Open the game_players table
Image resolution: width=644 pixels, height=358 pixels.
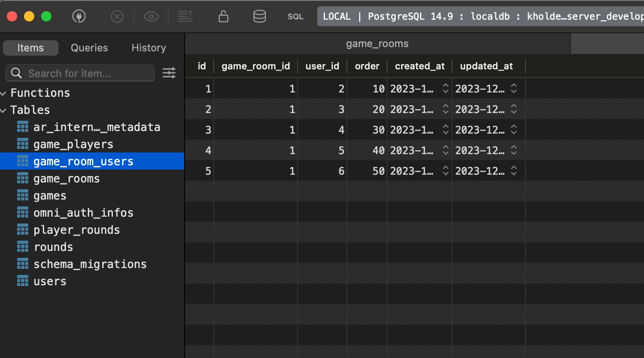point(73,144)
